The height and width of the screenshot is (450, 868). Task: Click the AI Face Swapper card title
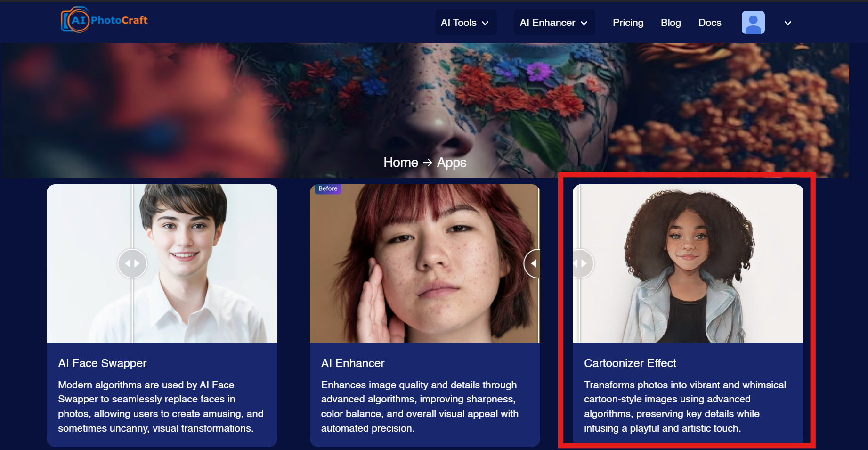point(102,363)
